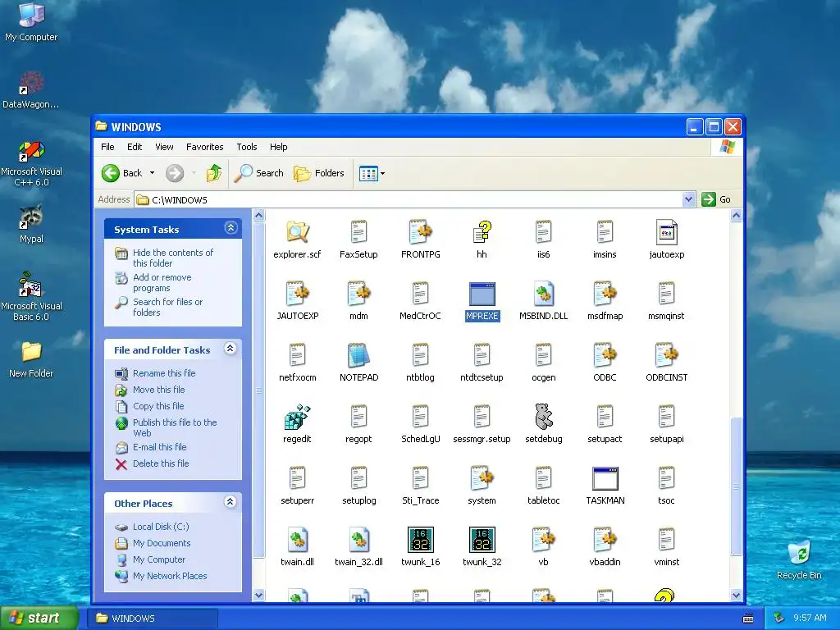Select the jautoexp file icon

point(666,232)
